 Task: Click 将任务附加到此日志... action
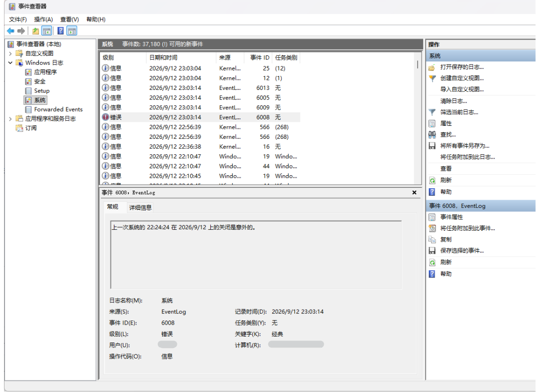pyautogui.click(x=467, y=158)
